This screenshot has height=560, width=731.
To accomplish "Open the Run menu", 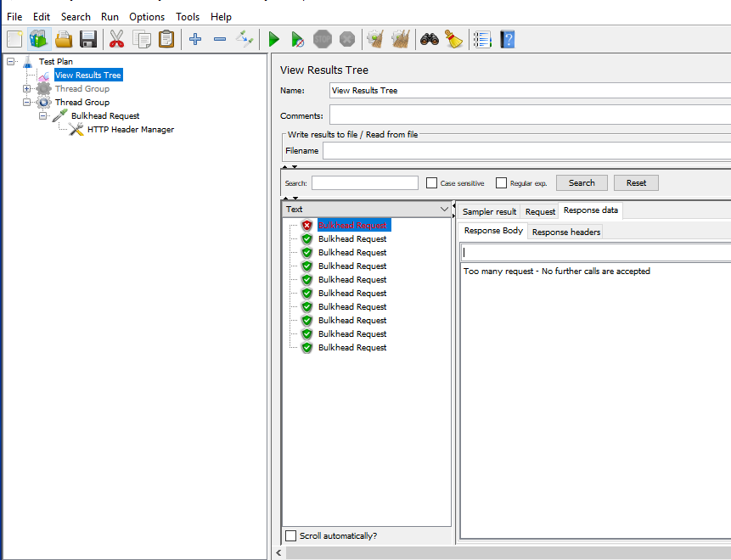I will coord(110,17).
